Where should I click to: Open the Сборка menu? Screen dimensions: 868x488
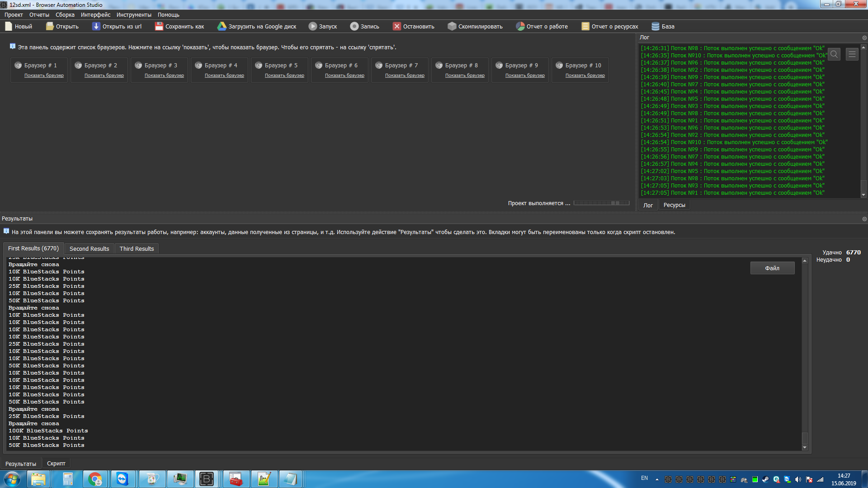point(65,15)
